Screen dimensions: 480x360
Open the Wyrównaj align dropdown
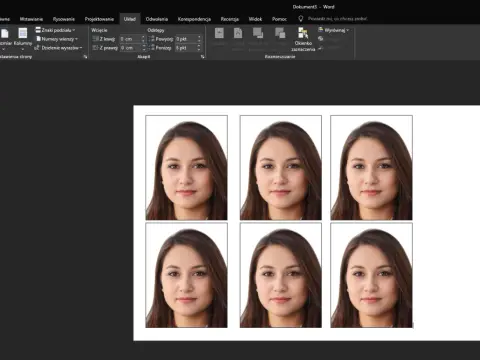[334, 30]
